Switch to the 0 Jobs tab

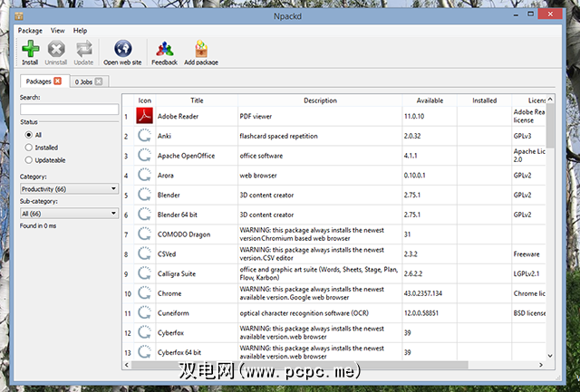pos(83,82)
